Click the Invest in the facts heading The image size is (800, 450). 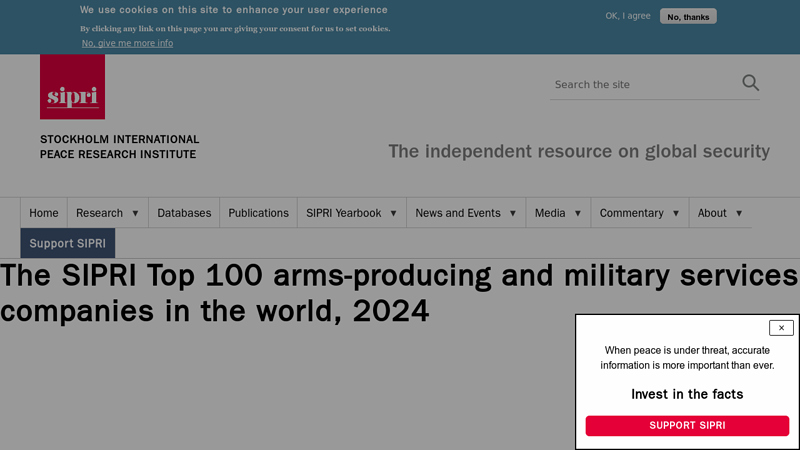pos(687,394)
